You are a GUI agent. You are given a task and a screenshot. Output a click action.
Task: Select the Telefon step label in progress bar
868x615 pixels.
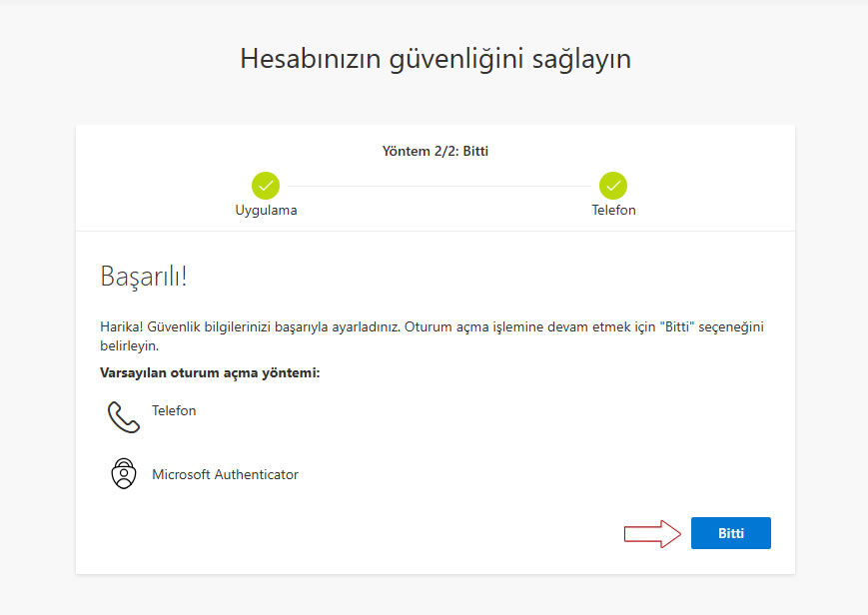pos(613,211)
